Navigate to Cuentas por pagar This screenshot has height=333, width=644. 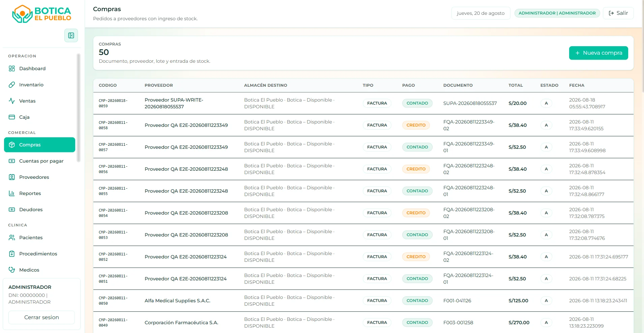pos(39,161)
